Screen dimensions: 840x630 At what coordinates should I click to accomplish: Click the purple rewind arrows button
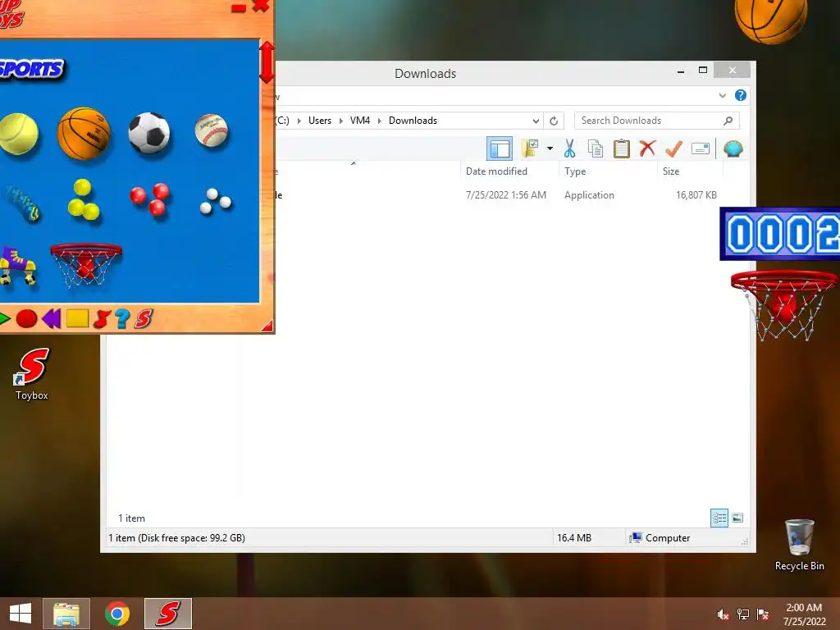coord(52,319)
